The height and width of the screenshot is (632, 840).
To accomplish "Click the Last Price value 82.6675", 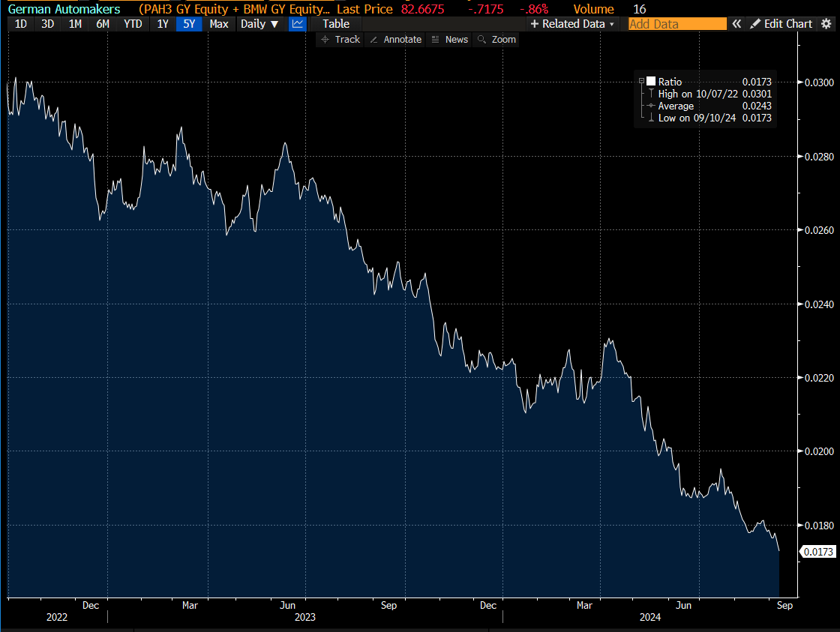I will (423, 9).
